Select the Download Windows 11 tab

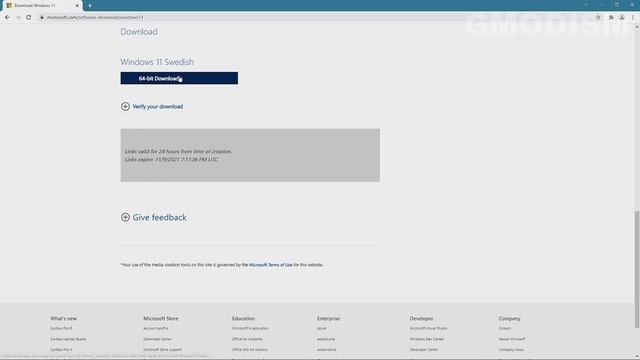point(42,6)
